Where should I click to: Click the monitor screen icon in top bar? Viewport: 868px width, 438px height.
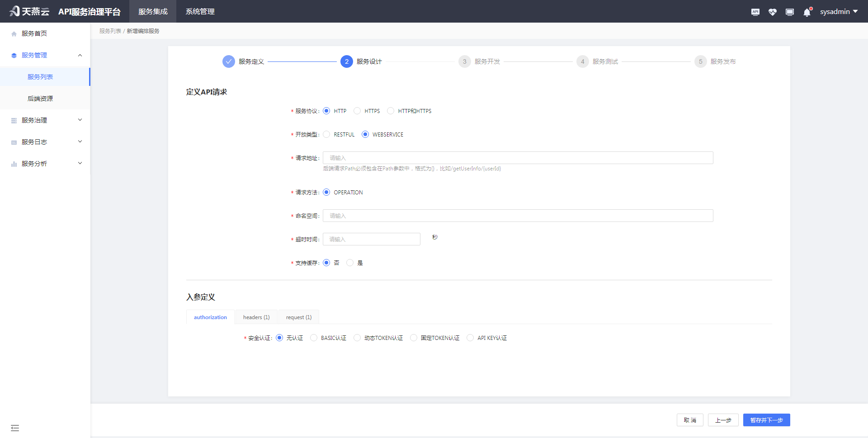coord(789,11)
